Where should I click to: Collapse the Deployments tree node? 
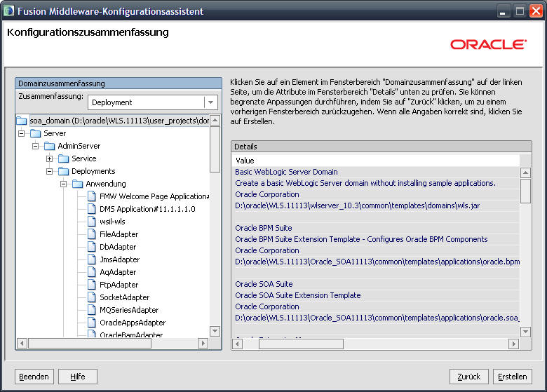[x=50, y=171]
